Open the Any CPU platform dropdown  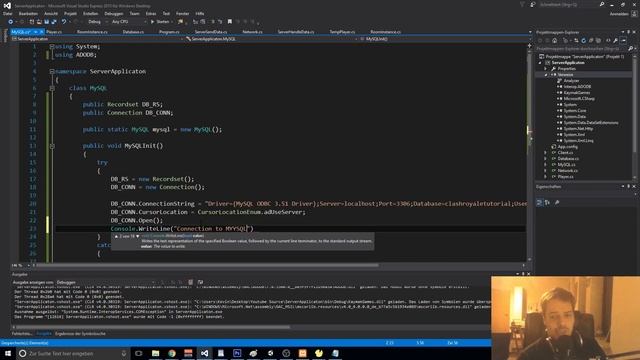pos(128,22)
